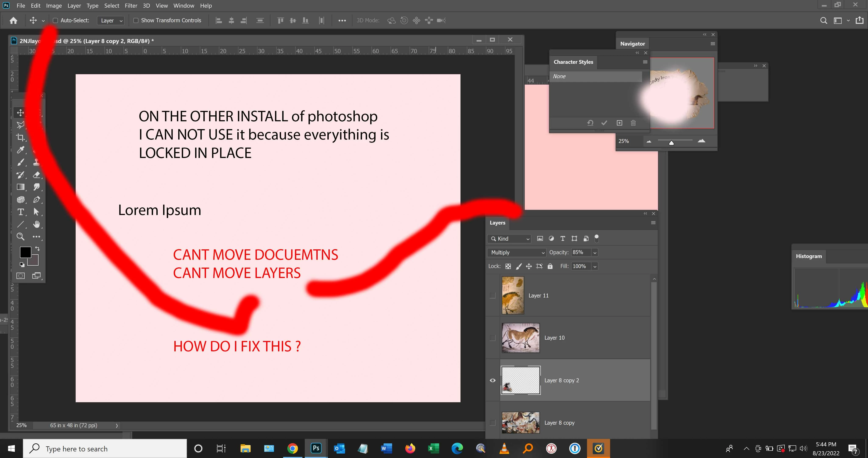
Task: Switch to the Histogram panel tab
Action: 809,256
